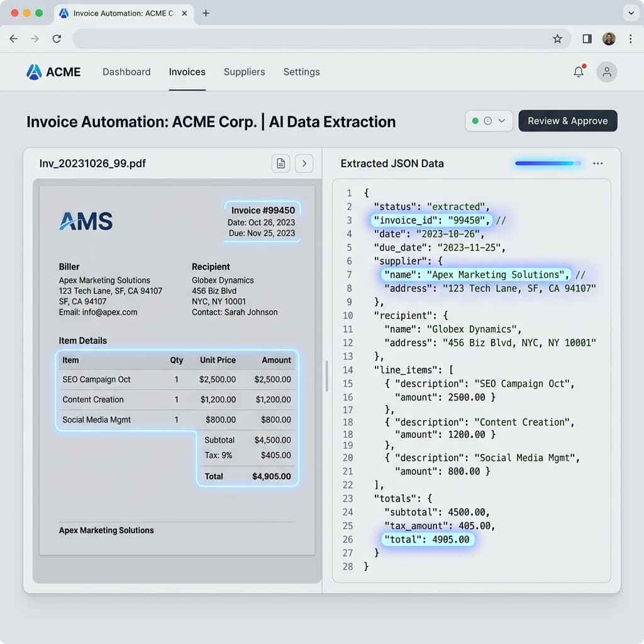Click the Globex Dynamics recipient name on invoice

[x=223, y=280]
